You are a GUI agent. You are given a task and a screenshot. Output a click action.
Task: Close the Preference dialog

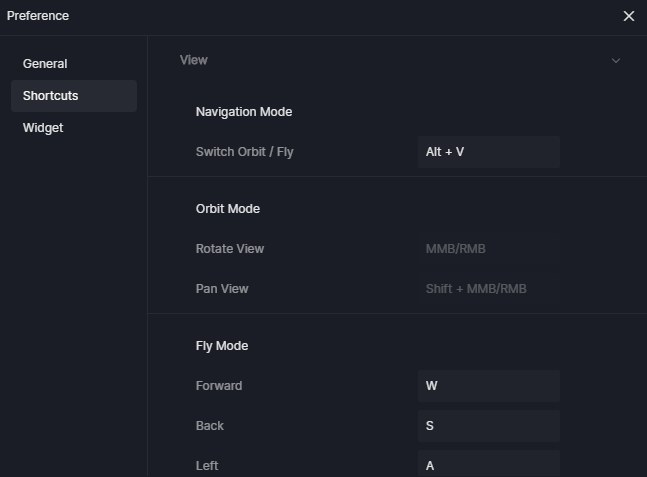coord(628,16)
